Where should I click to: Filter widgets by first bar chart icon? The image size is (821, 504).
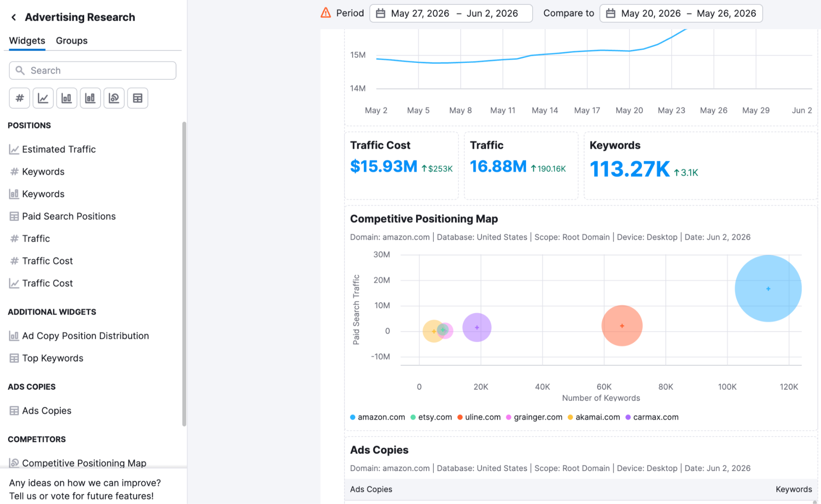[67, 98]
